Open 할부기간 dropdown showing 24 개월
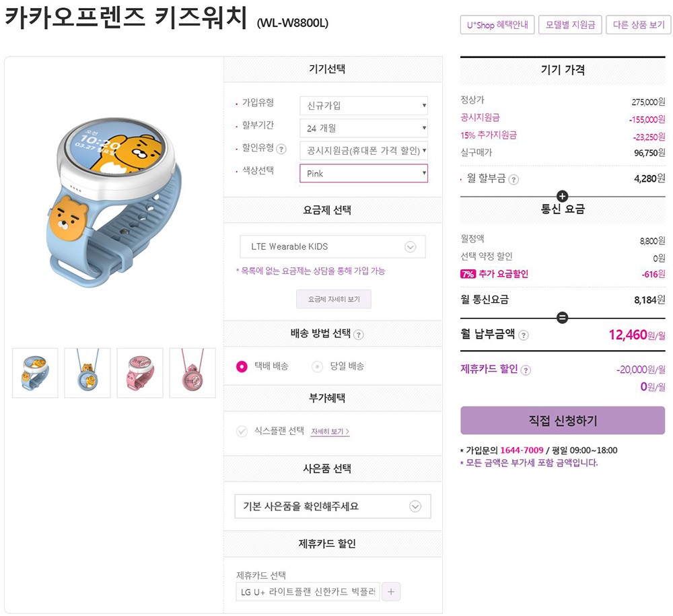The width and height of the screenshot is (673, 616). click(x=364, y=128)
